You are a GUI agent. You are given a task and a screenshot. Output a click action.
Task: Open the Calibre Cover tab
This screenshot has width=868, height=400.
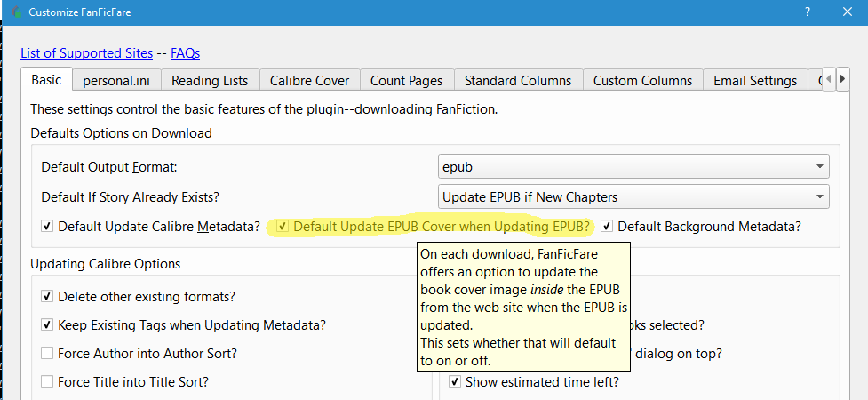[x=309, y=81]
